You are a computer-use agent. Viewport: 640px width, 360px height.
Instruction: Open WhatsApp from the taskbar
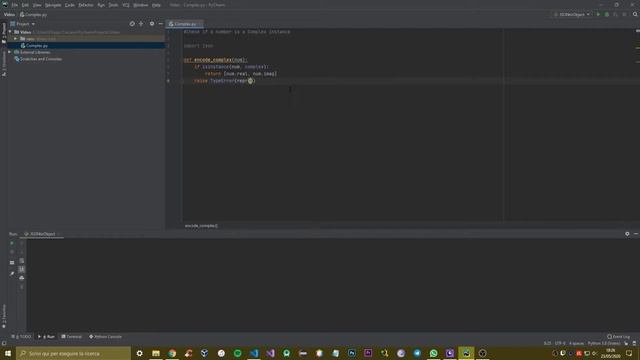coord(433,353)
